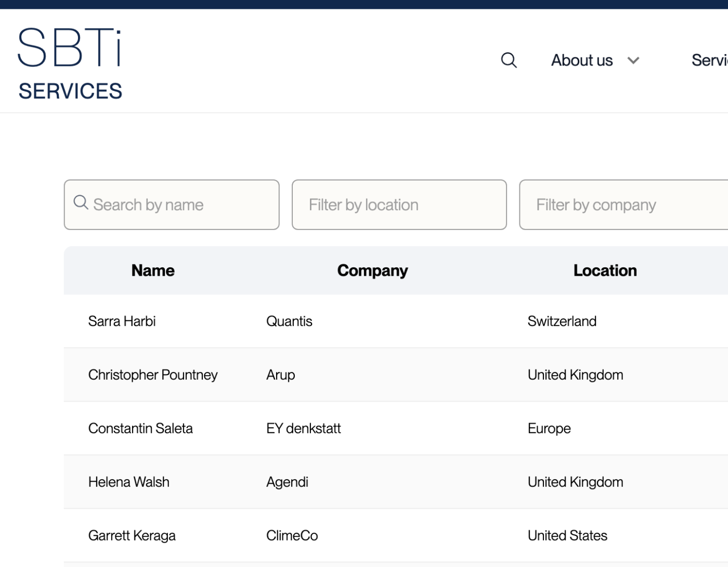Select consultant Sarra Harbi
The height and width of the screenshot is (567, 728).
point(122,321)
